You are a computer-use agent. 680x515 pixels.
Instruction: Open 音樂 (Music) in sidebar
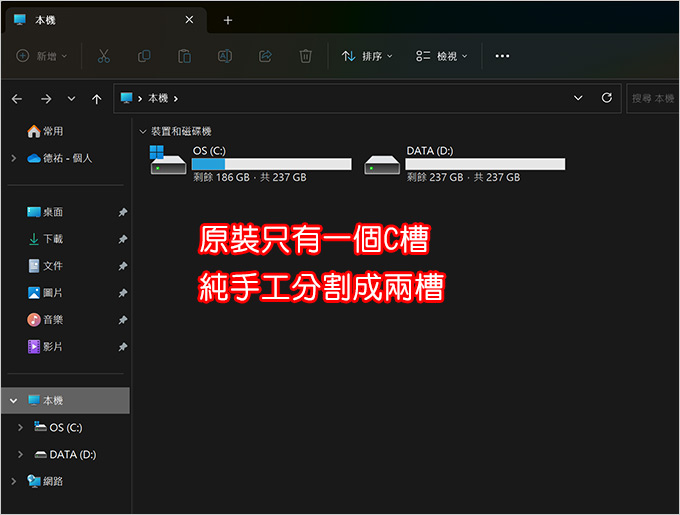point(45,320)
